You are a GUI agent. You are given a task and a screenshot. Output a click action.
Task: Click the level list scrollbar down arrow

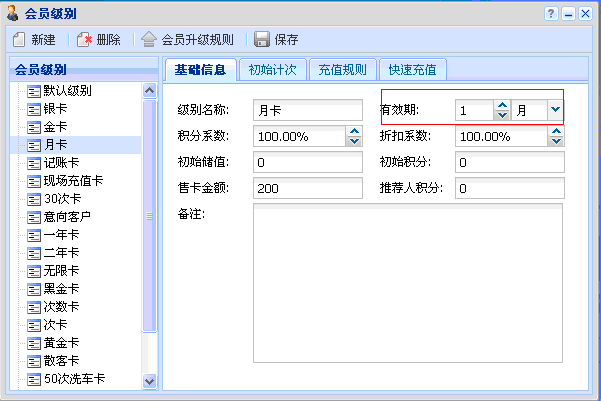tap(150, 380)
